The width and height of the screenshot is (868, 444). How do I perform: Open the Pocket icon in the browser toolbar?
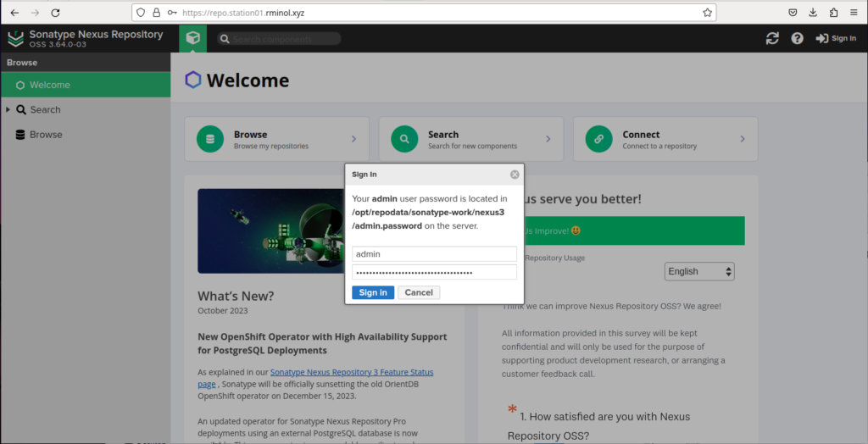click(x=793, y=13)
